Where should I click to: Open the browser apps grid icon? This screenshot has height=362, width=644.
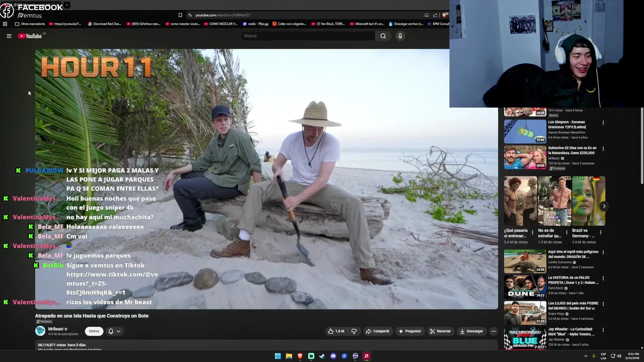tap(5, 24)
